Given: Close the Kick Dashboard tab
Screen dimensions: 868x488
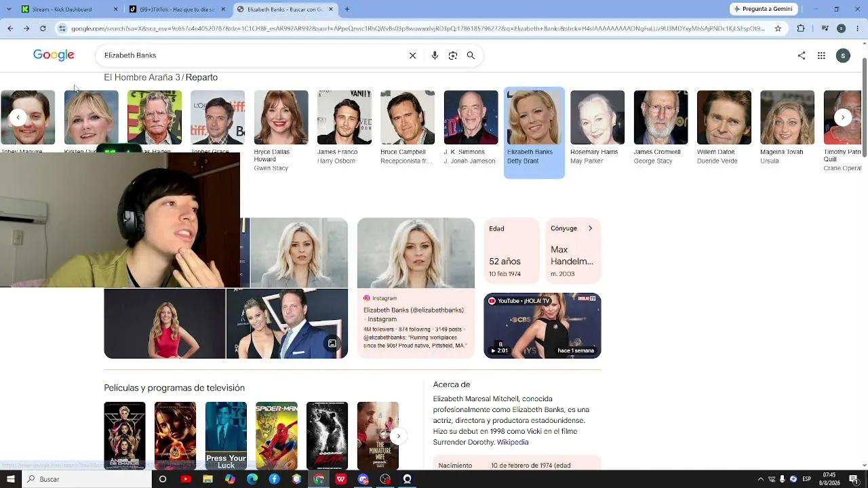Looking at the screenshot, I should pos(115,9).
